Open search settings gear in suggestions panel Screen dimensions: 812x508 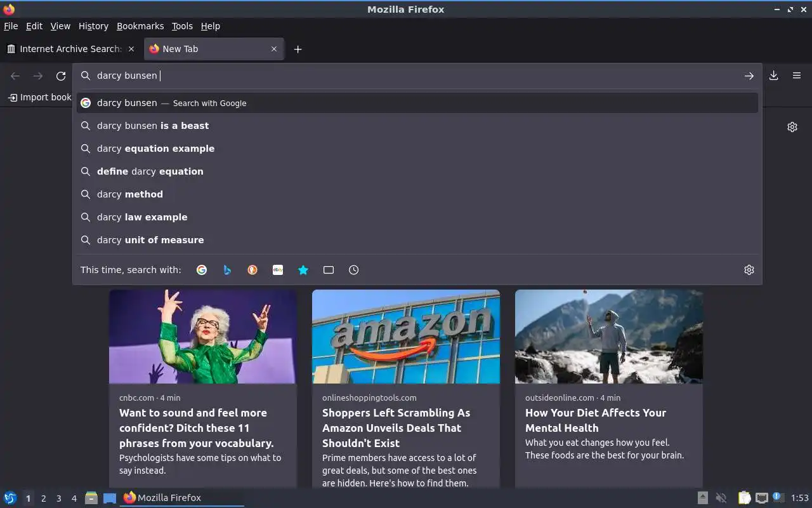coord(749,270)
